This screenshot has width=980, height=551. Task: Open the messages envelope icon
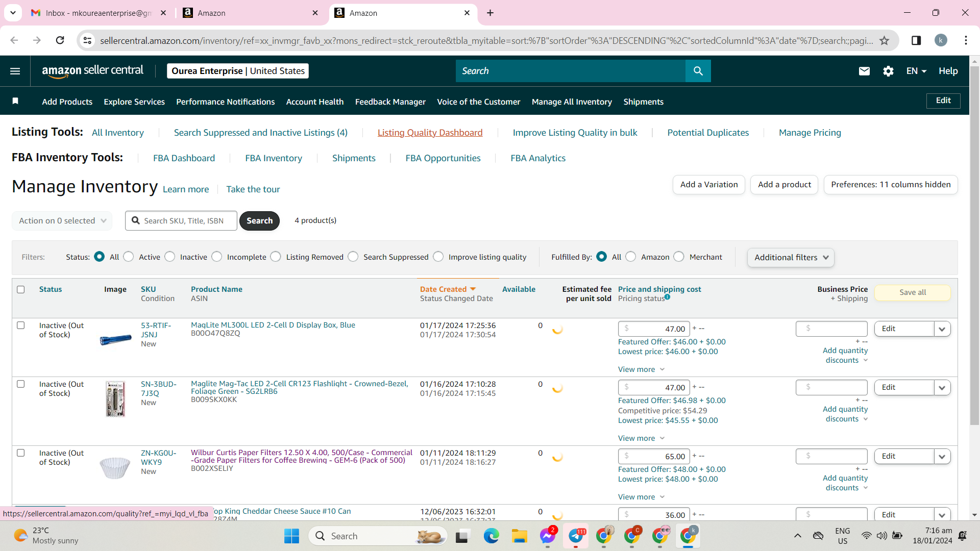click(864, 71)
